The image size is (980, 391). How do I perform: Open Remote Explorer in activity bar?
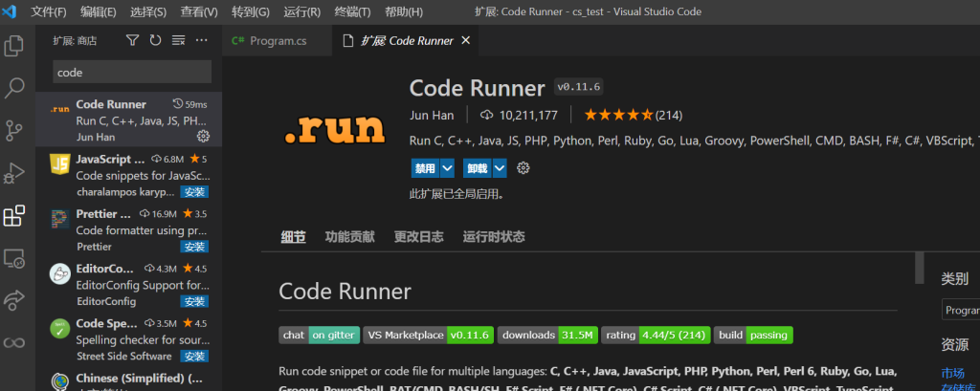pos(13,257)
